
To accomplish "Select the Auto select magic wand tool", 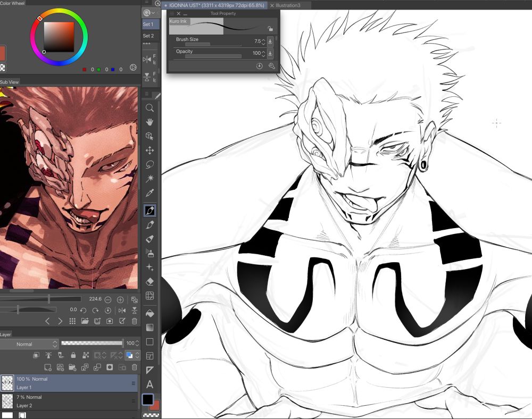I will click(149, 178).
